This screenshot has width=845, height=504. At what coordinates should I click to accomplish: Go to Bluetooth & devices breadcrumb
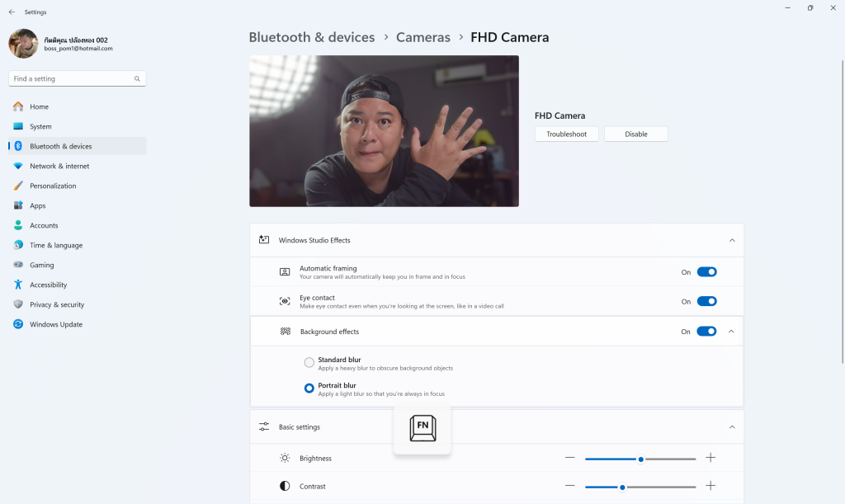[311, 37]
